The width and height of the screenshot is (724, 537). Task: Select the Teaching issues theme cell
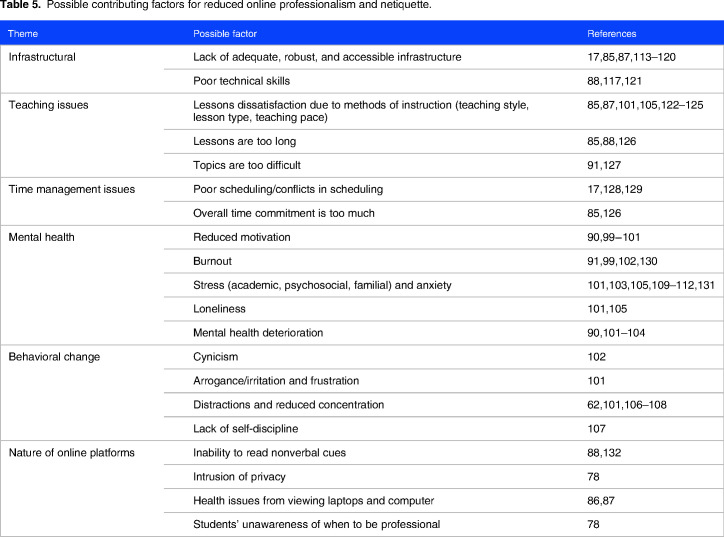click(48, 105)
